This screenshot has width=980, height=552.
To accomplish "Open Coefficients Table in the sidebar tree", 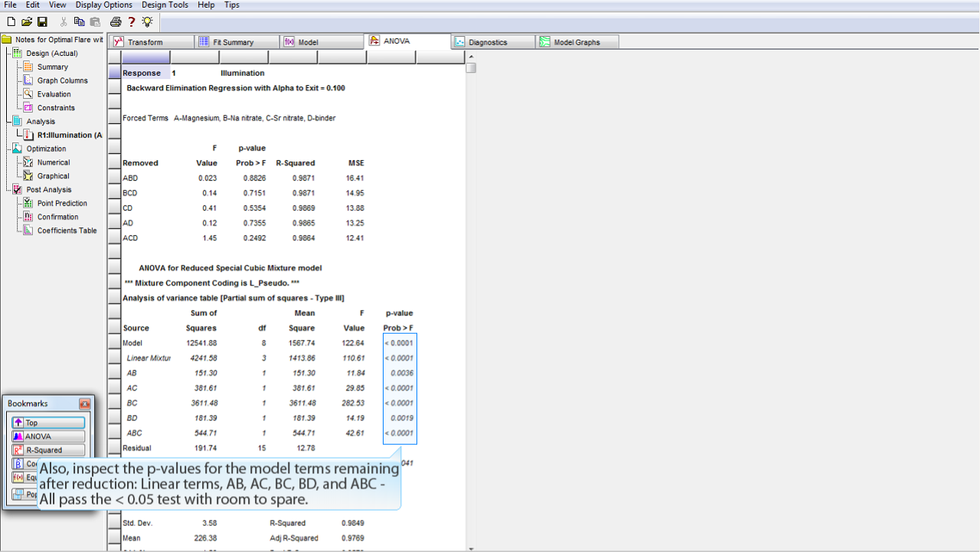I will (x=67, y=230).
